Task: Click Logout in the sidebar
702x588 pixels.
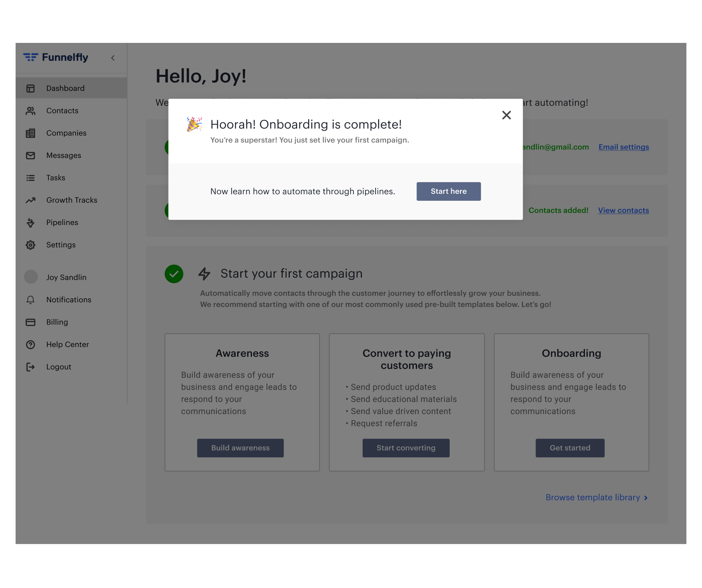Action: (58, 367)
